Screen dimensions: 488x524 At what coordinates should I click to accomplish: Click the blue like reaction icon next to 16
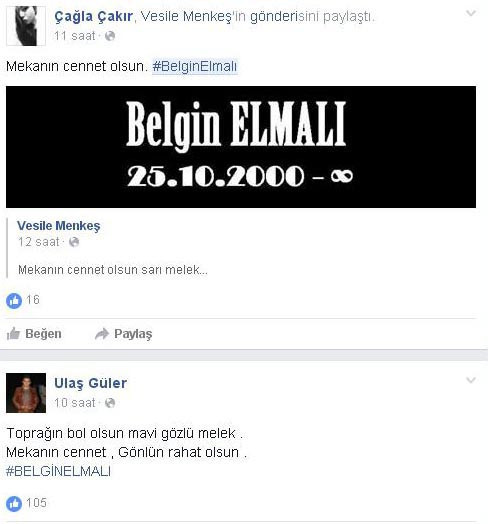point(14,300)
